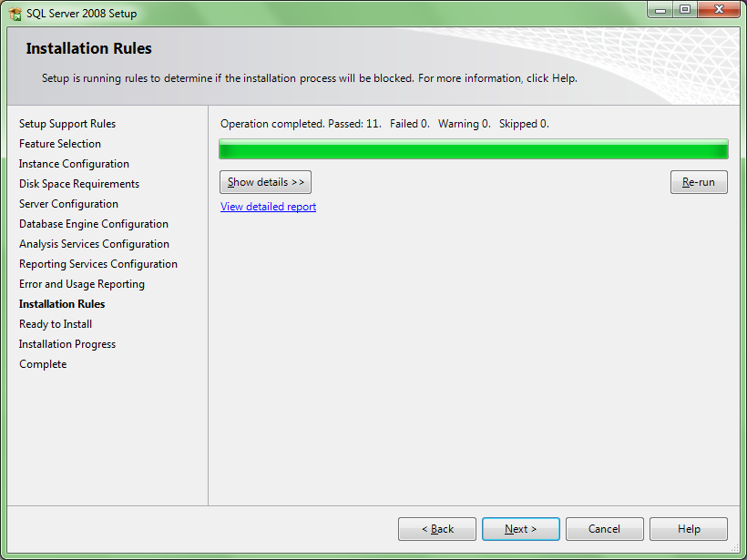This screenshot has height=560, width=747.
Task: Click the SQL Server Setup title bar icon
Action: coord(13,13)
